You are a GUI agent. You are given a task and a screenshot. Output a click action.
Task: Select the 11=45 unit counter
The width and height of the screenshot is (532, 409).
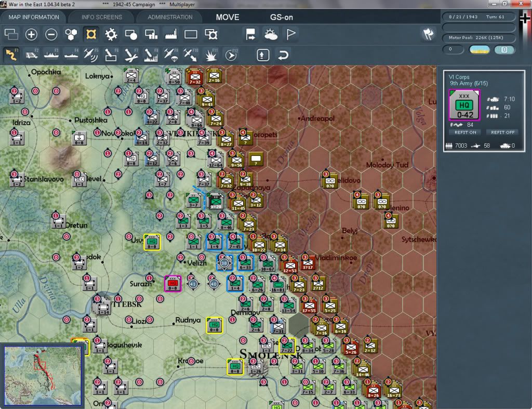tap(238, 203)
